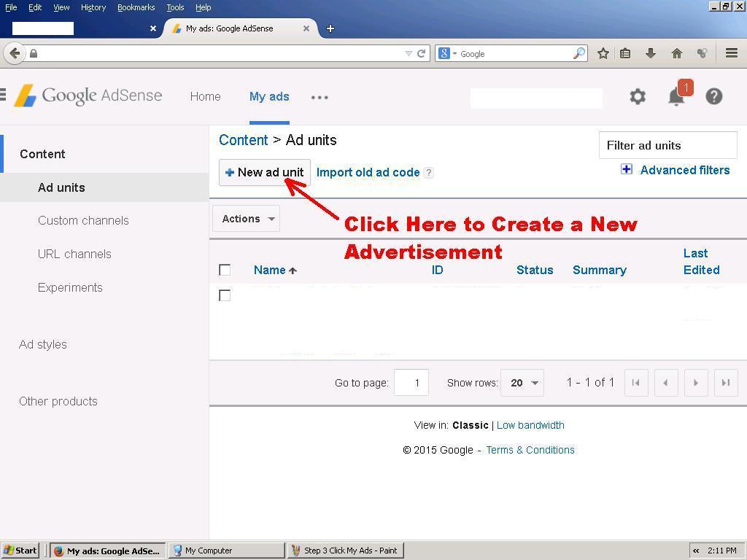Toggle the select-all checkbox in table header
The width and height of the screenshot is (747, 560).
pos(225,270)
